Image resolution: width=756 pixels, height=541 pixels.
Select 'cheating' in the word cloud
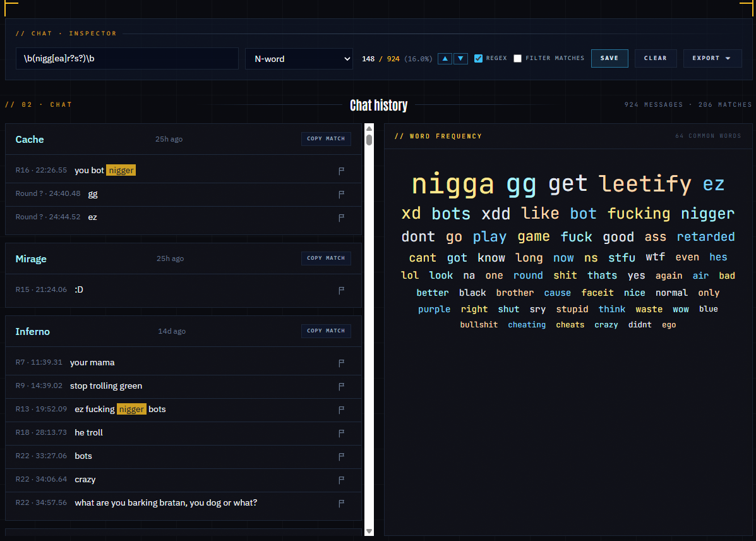[x=527, y=325]
